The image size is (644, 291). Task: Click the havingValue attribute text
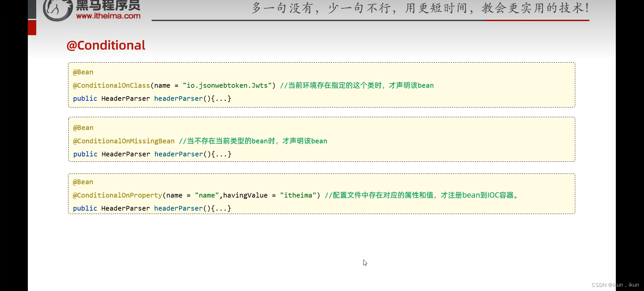click(245, 195)
